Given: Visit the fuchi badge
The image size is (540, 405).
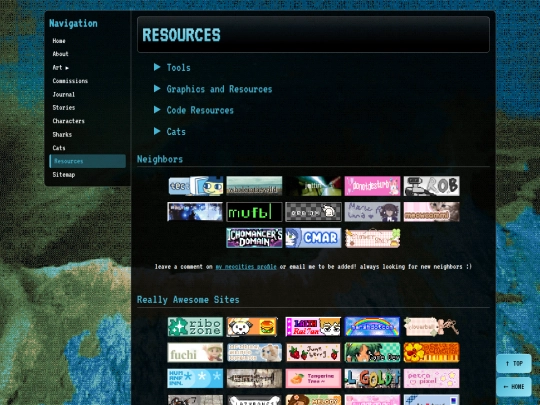Looking at the screenshot, I should 195,352.
